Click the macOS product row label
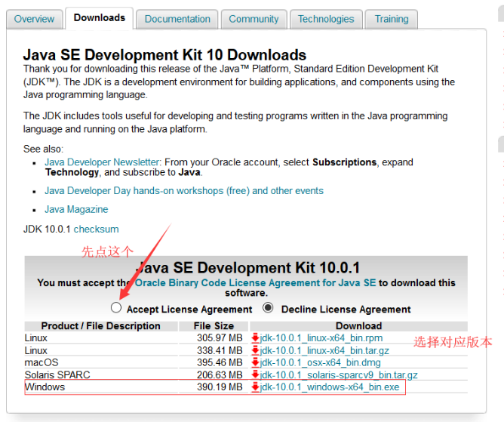 [x=41, y=362]
